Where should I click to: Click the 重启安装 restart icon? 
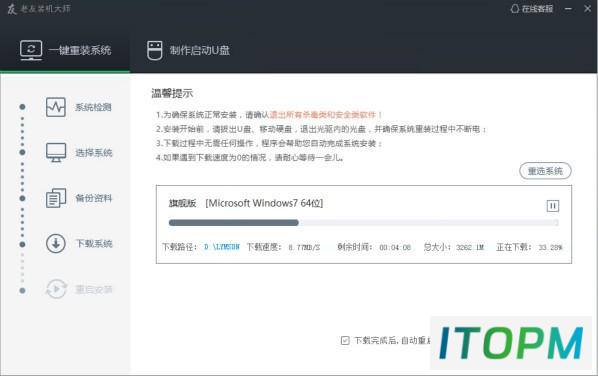(x=56, y=289)
